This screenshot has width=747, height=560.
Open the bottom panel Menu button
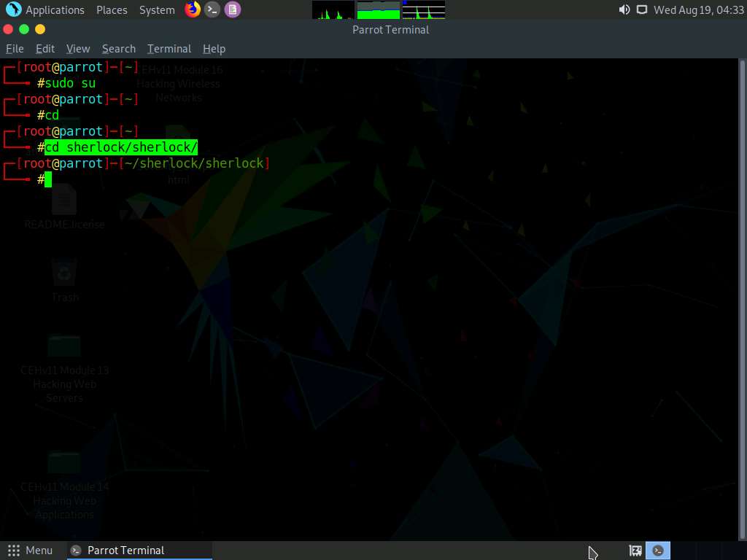tap(30, 551)
